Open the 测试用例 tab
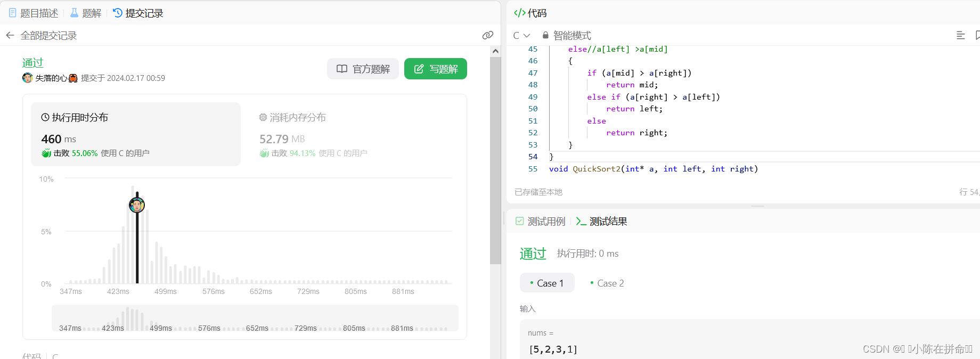This screenshot has width=980, height=359. [x=540, y=222]
